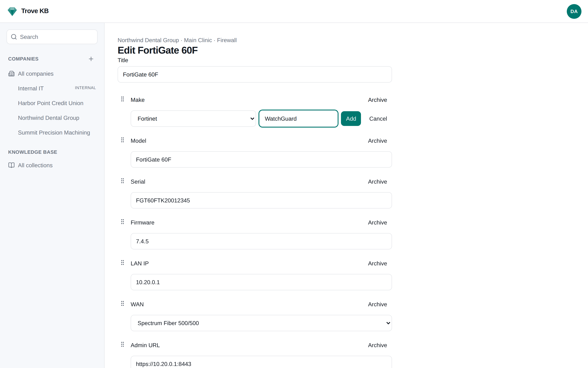Click the All collections book icon
588x368 pixels.
(x=11, y=165)
